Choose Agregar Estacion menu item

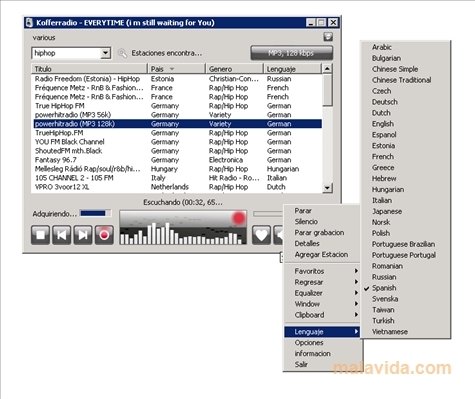pyautogui.click(x=322, y=255)
